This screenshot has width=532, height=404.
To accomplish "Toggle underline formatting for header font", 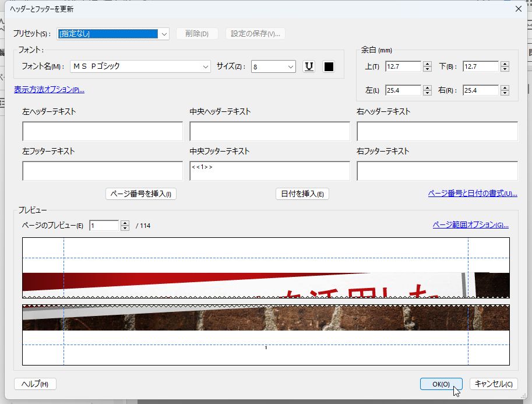I will pos(309,66).
